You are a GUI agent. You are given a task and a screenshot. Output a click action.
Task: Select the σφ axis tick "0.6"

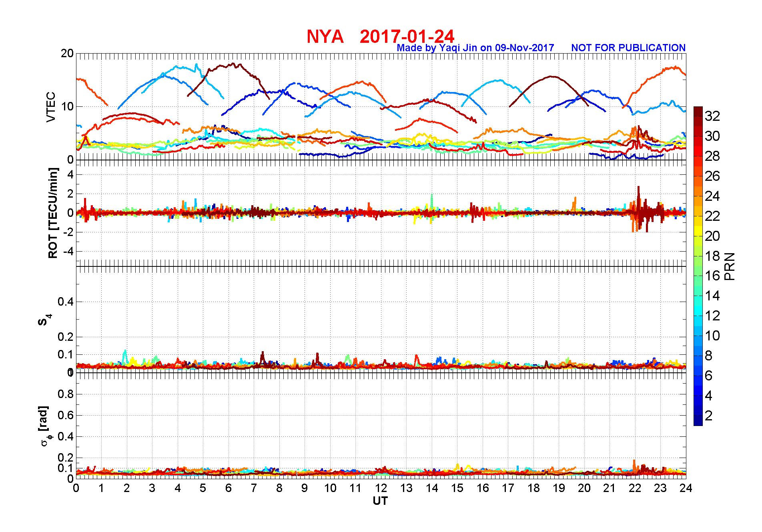pyautogui.click(x=66, y=415)
